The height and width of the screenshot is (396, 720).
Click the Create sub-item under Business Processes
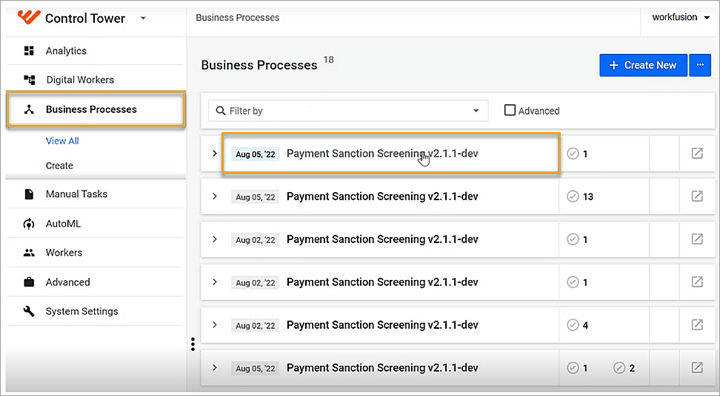click(x=59, y=165)
